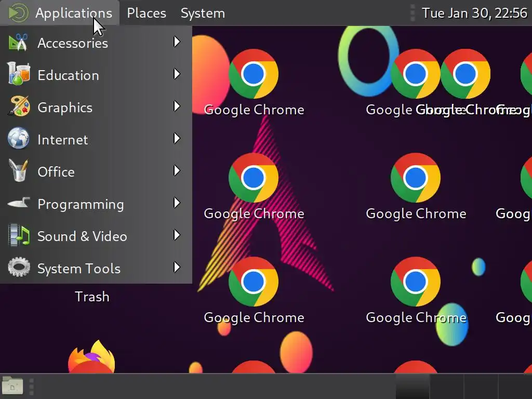Viewport: 532px width, 399px height.
Task: Click the Show Desktop button in bottom panel
Action: 12,386
